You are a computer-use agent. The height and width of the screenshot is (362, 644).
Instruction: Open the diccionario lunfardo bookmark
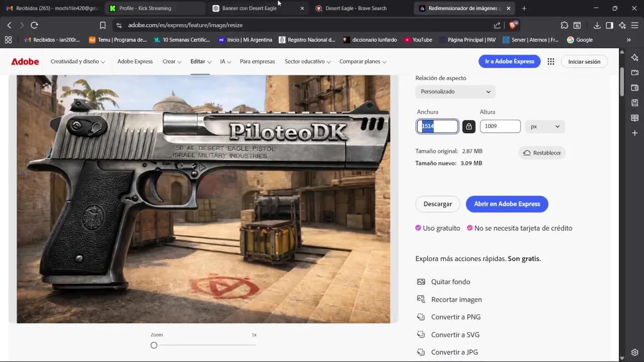pyautogui.click(x=370, y=40)
